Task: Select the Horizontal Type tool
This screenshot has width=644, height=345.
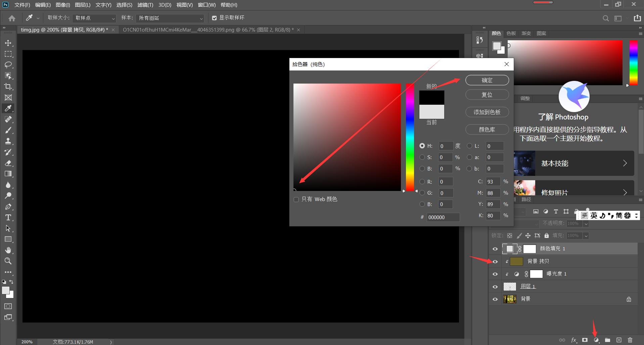Action: click(x=8, y=217)
